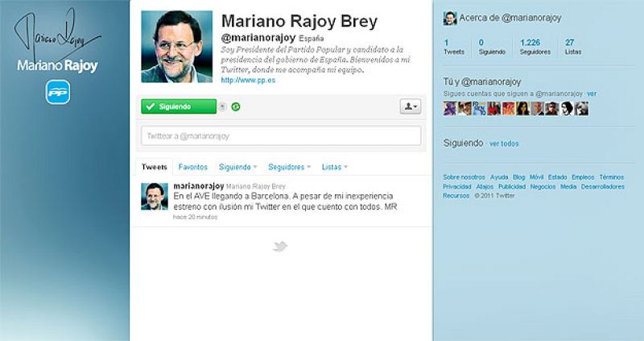Switch to the Favoritos tab

tap(193, 167)
